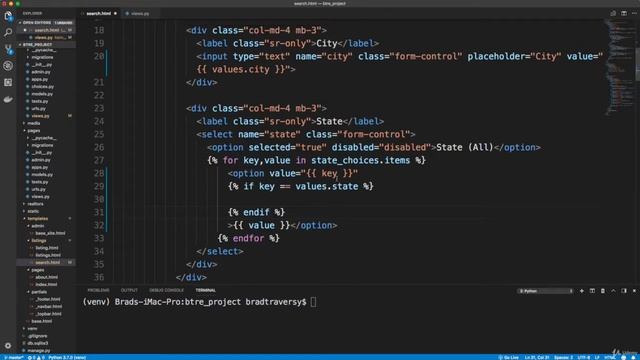Collapse the Open Editors section
640x360 pixels.
[x=46, y=22]
